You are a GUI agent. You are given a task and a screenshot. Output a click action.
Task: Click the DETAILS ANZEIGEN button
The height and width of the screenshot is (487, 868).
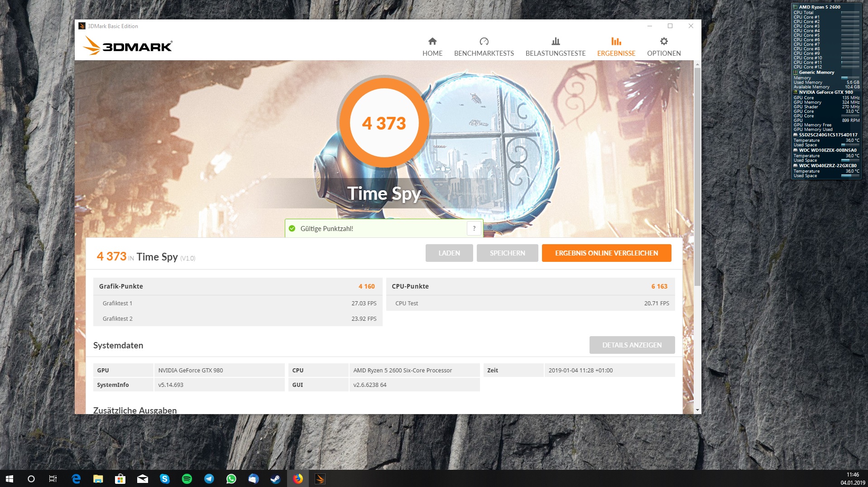[x=632, y=345]
